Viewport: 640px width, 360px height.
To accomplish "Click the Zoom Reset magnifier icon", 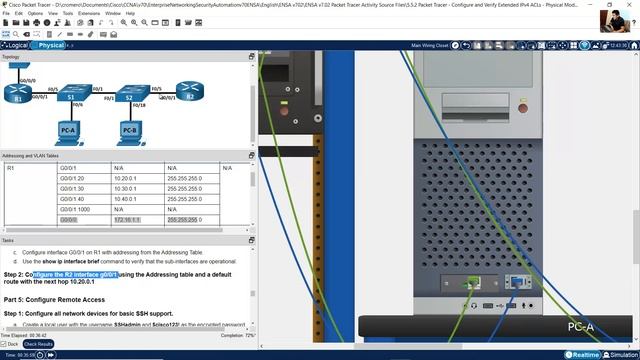I will click(134, 23).
